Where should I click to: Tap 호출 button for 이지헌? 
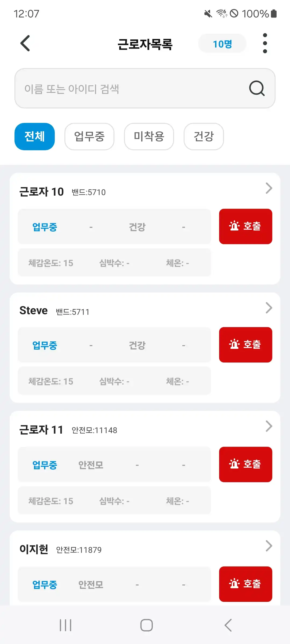pos(245,584)
